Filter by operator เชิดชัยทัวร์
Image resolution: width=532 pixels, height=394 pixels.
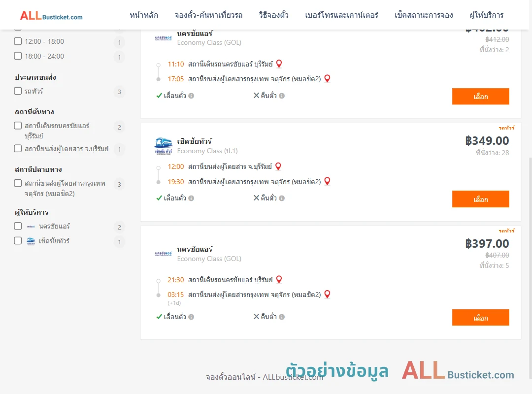[18, 241]
